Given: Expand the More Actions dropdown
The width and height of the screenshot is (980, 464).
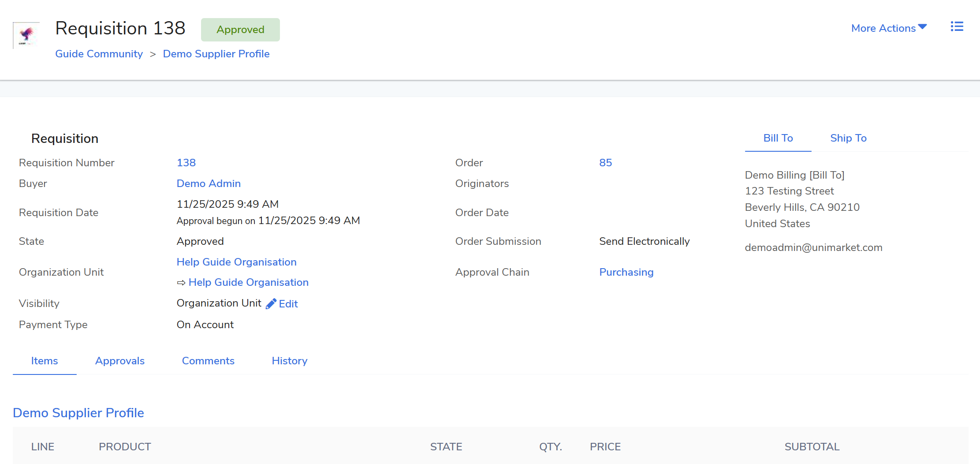Looking at the screenshot, I should pyautogui.click(x=889, y=28).
